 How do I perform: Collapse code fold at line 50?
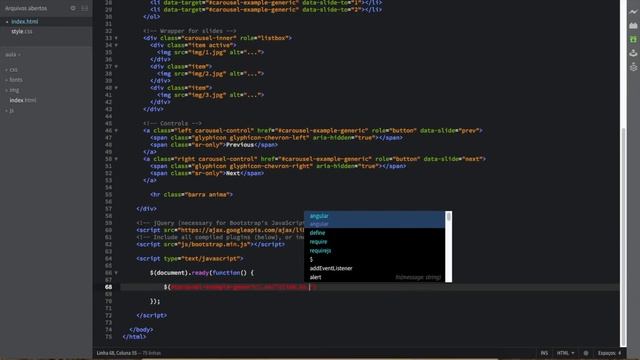tap(116, 159)
